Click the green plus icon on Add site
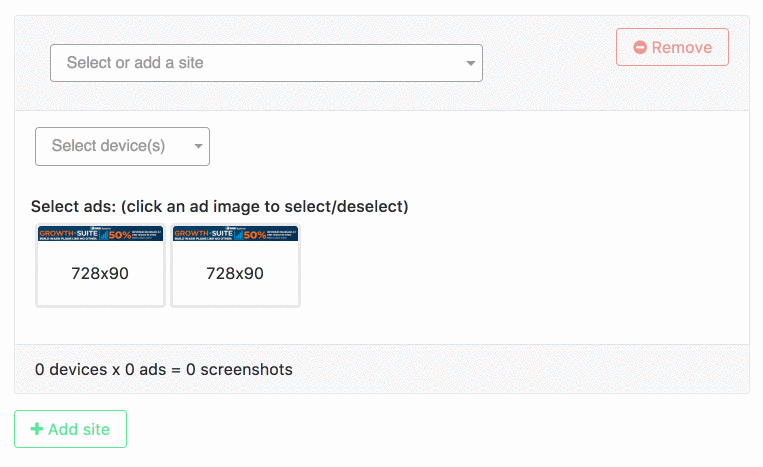The width and height of the screenshot is (763, 467). coord(36,429)
